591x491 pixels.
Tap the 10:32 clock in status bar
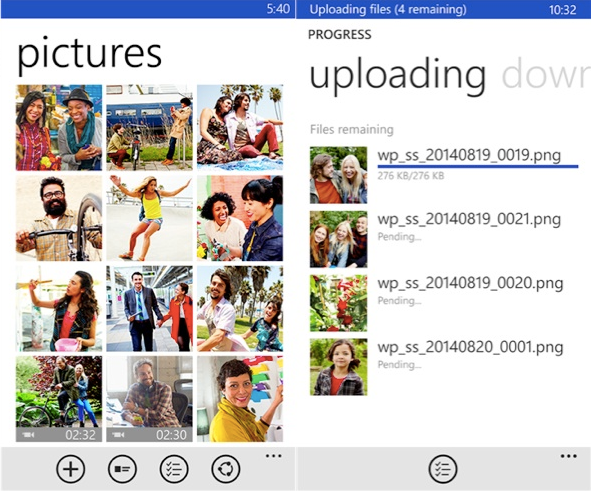point(562,10)
